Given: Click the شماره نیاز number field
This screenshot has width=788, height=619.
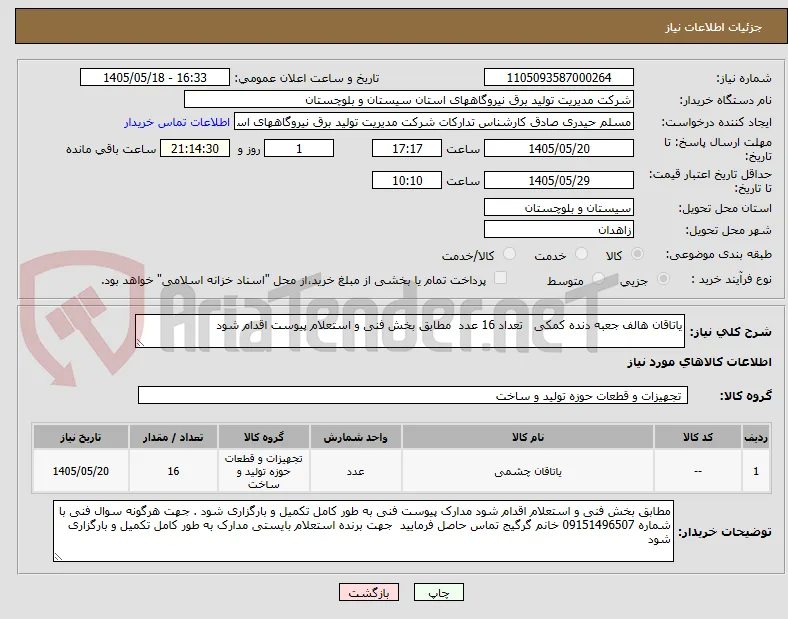Looking at the screenshot, I should [559, 77].
